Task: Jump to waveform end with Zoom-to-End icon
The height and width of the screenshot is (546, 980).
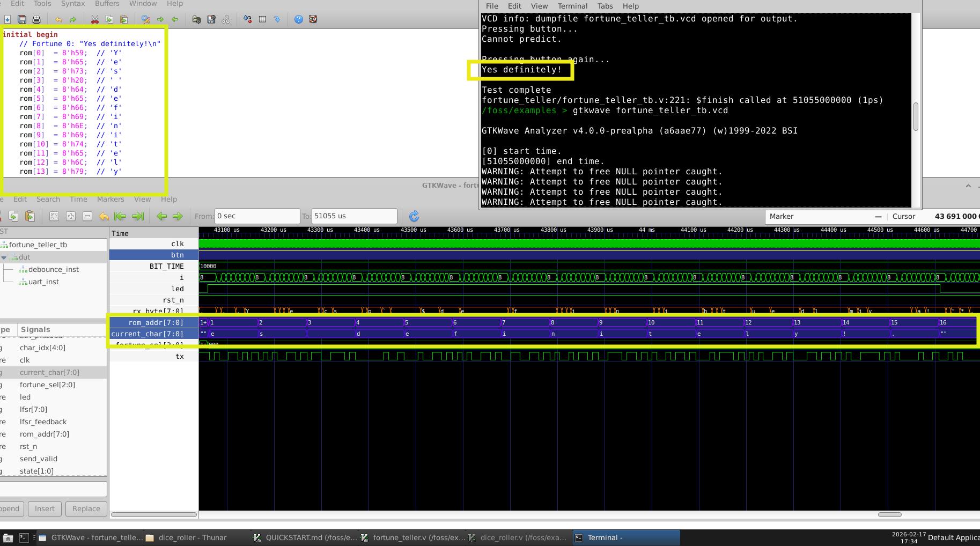Action: (x=138, y=216)
